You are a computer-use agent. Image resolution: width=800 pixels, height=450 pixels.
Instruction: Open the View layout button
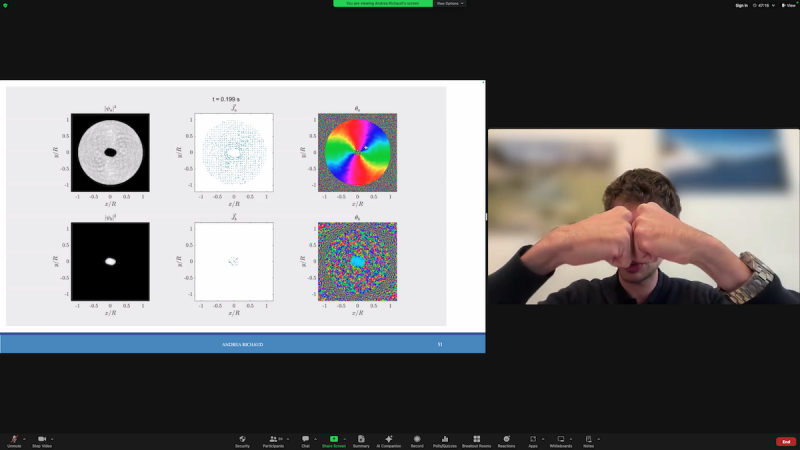[x=788, y=6]
